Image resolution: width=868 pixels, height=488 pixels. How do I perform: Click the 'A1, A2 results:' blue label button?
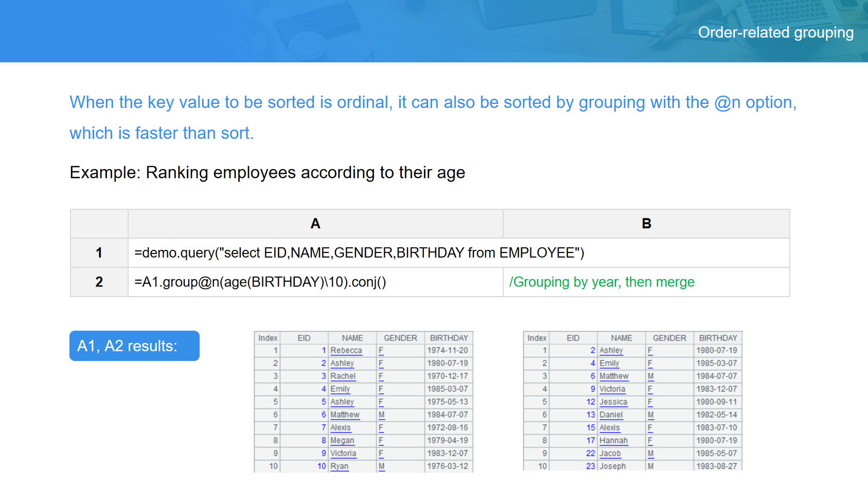pyautogui.click(x=134, y=346)
